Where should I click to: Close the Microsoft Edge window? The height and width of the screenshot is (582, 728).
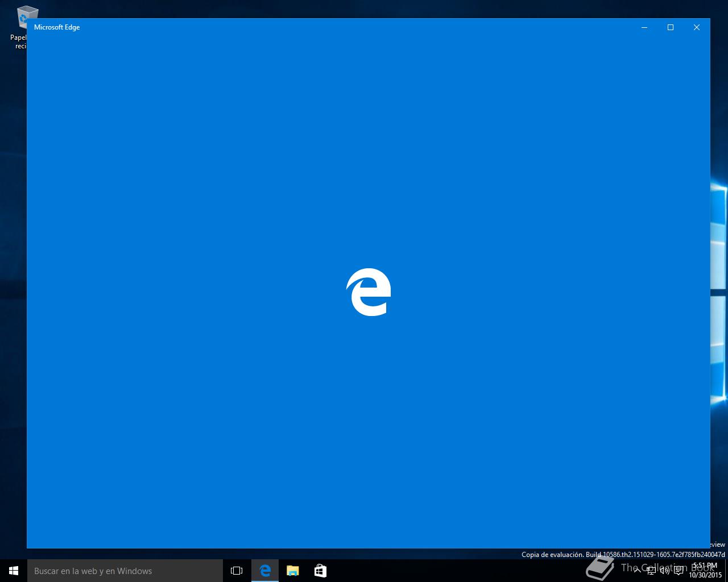(x=697, y=27)
